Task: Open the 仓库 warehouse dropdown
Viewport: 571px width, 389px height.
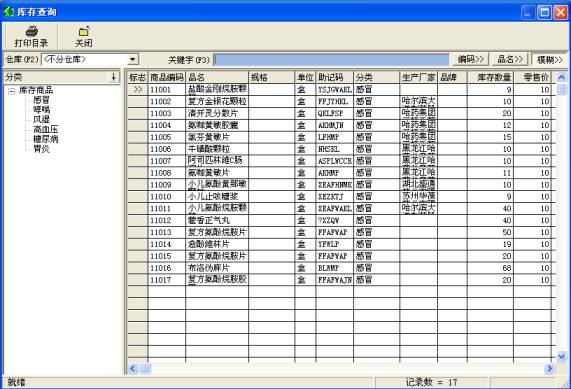Action: pyautogui.click(x=133, y=59)
